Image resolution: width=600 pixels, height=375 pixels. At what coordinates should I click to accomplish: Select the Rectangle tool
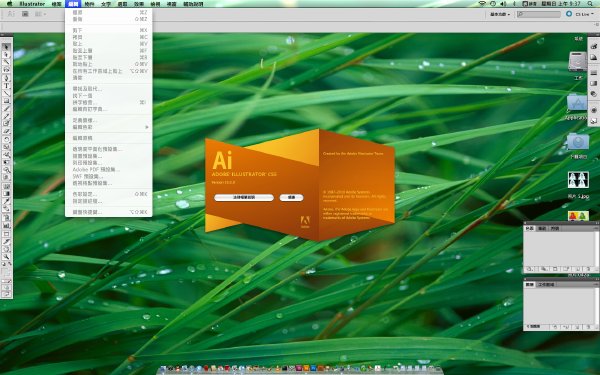tap(6, 101)
